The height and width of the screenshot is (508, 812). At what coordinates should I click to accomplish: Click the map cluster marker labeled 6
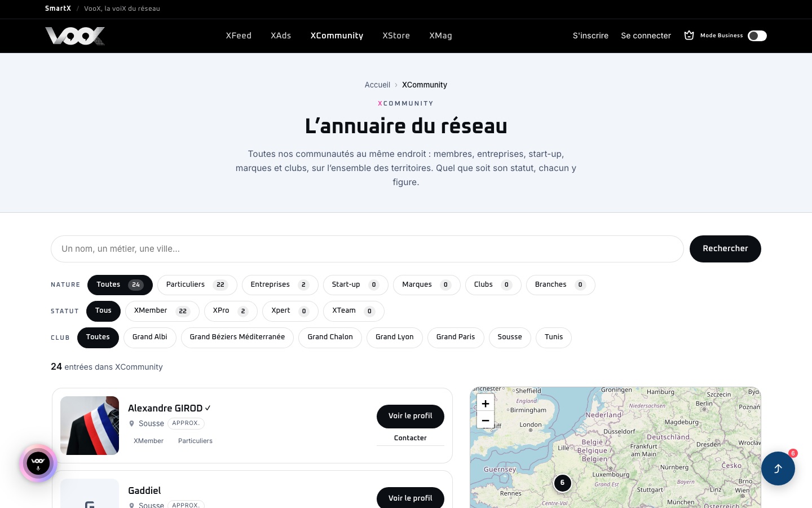[x=562, y=483]
